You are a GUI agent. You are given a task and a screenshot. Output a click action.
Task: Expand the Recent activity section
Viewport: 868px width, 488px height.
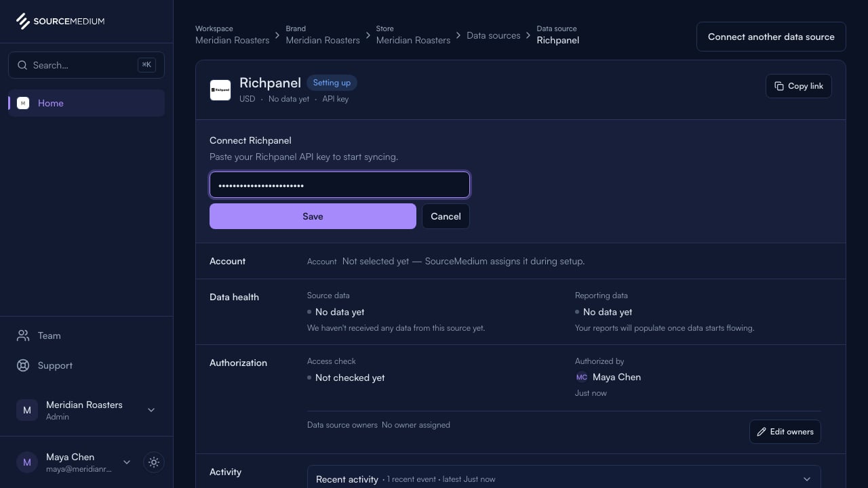(564, 479)
